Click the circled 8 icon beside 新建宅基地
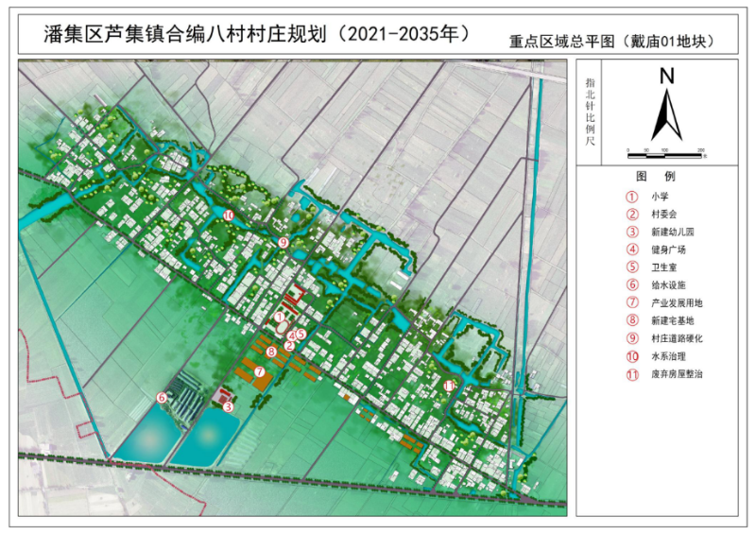 coord(630,321)
